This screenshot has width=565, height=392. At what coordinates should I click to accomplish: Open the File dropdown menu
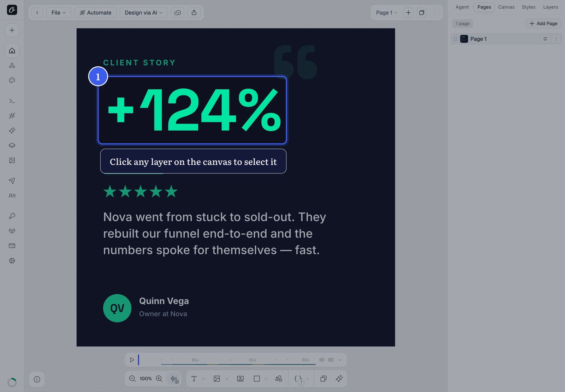(x=59, y=13)
